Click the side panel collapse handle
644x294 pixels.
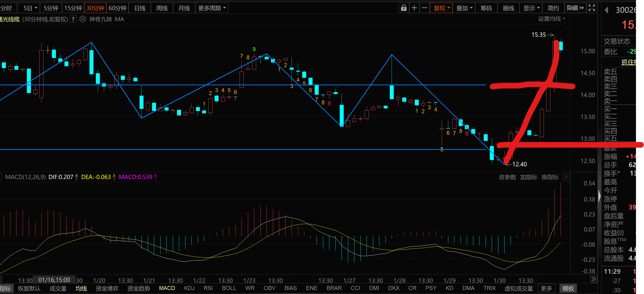(599, 196)
